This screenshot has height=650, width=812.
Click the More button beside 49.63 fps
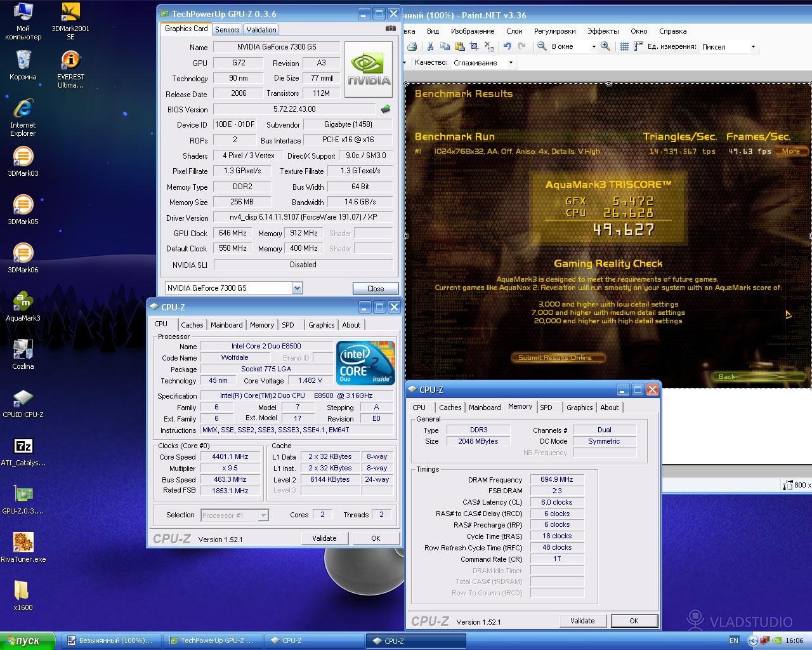tap(791, 151)
